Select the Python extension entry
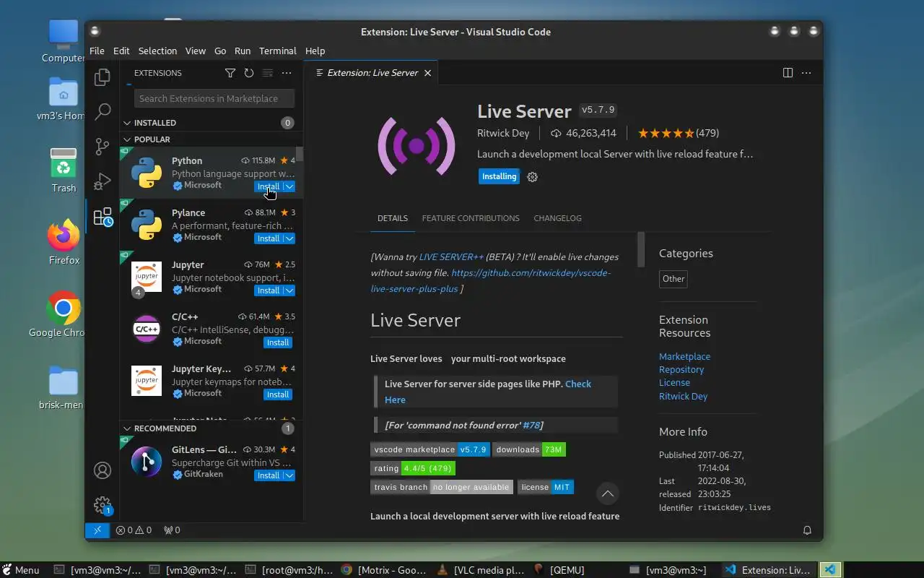 tap(212, 173)
